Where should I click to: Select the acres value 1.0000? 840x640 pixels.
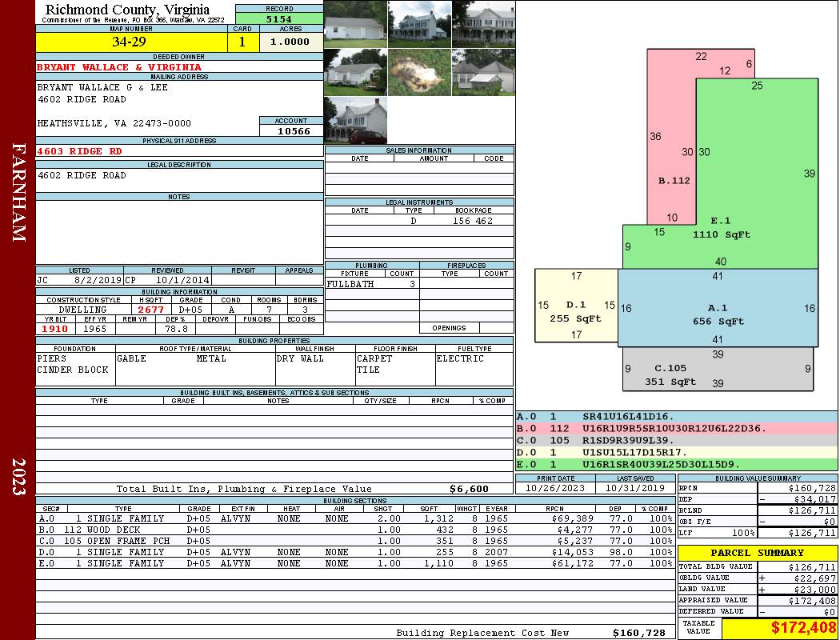click(290, 42)
